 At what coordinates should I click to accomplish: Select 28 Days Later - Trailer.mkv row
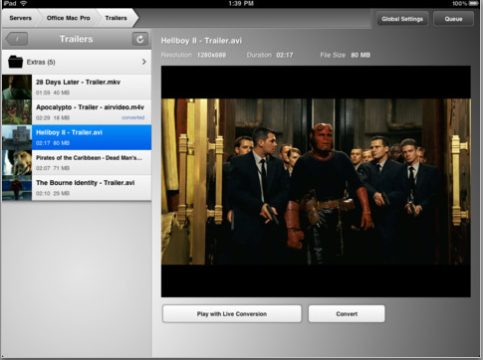pos(77,87)
